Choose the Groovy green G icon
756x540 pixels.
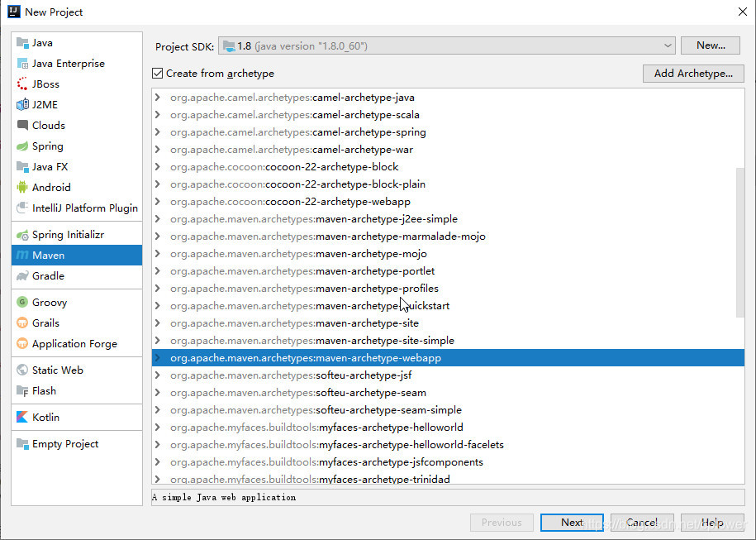22,303
